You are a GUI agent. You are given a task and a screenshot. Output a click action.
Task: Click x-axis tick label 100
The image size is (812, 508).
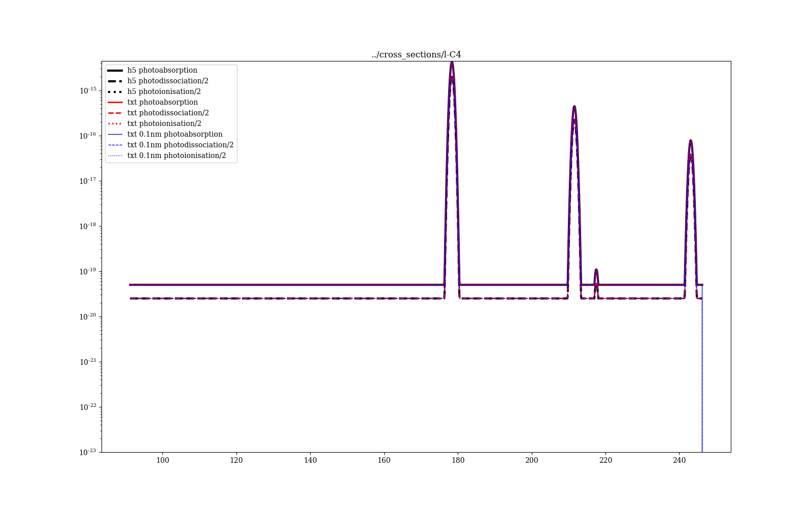162,460
